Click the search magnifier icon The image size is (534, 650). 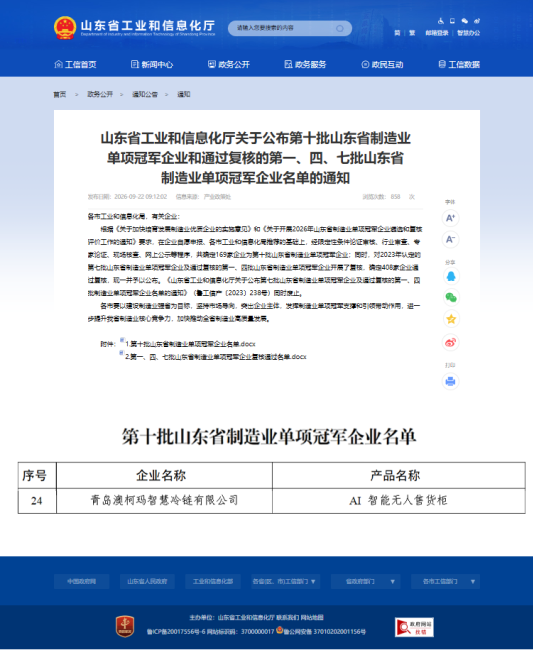340,28
